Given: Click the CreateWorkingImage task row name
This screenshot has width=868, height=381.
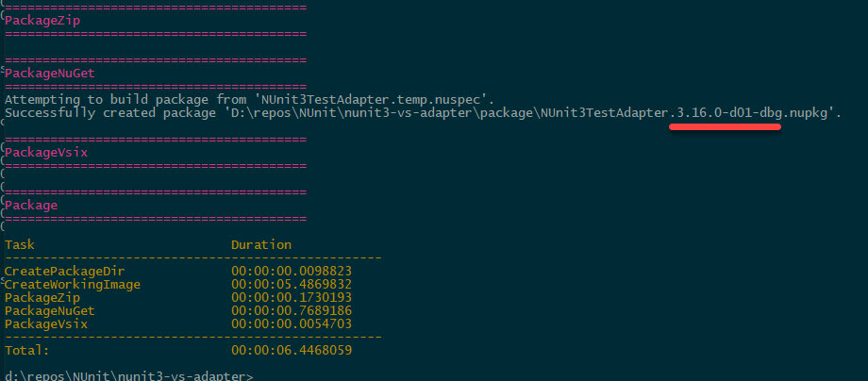Looking at the screenshot, I should pyautogui.click(x=73, y=284).
